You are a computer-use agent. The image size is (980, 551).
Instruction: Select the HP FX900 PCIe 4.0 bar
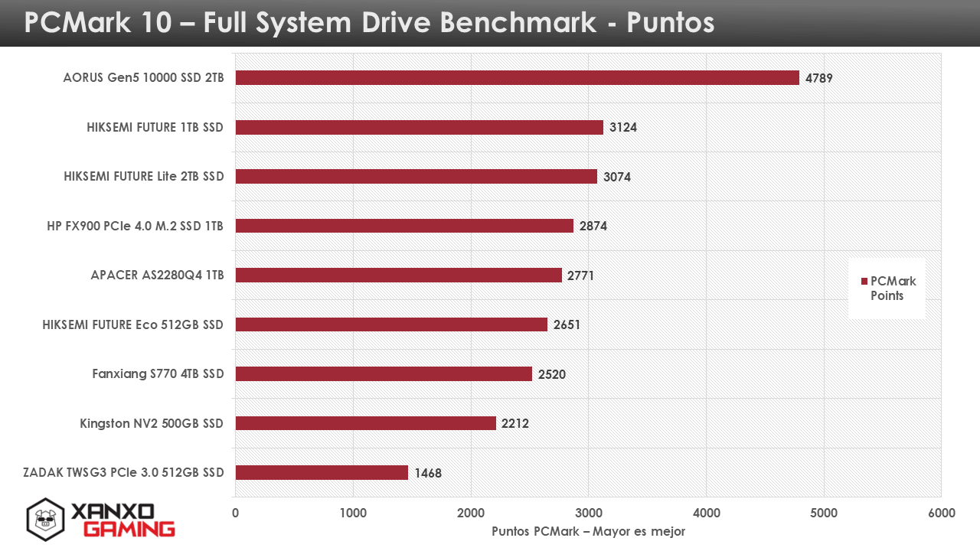click(404, 226)
